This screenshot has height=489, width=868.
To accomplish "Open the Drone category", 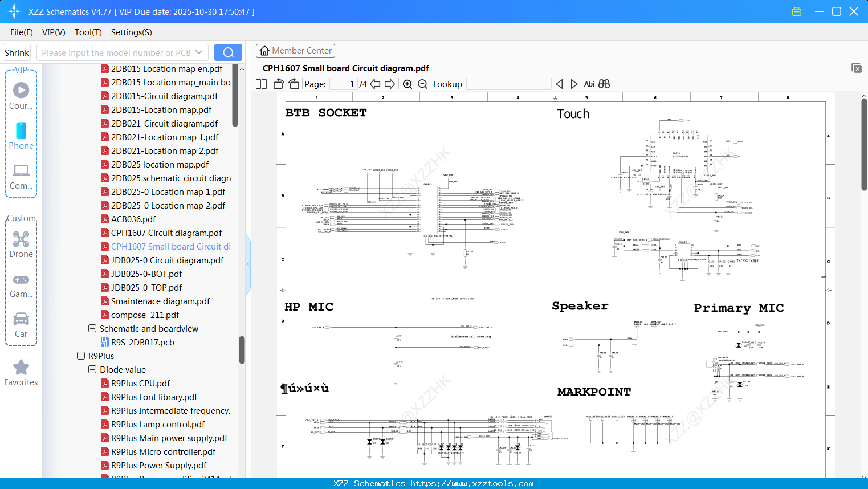I will [21, 244].
